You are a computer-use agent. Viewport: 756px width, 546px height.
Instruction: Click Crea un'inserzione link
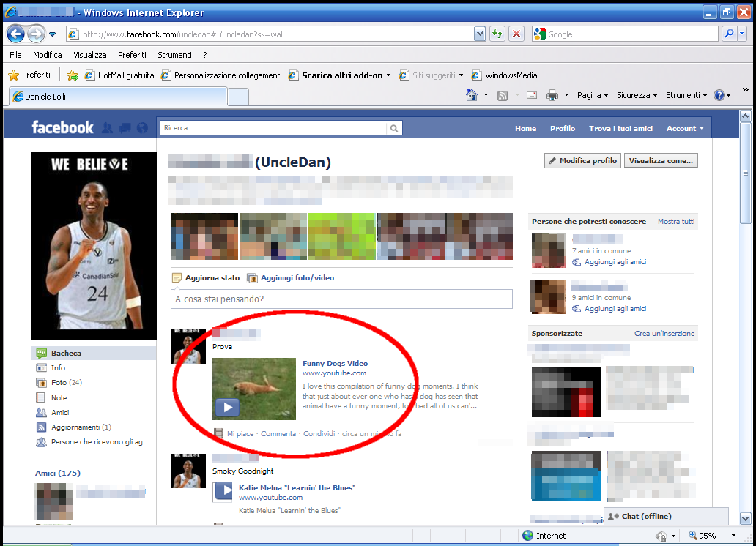tap(664, 334)
